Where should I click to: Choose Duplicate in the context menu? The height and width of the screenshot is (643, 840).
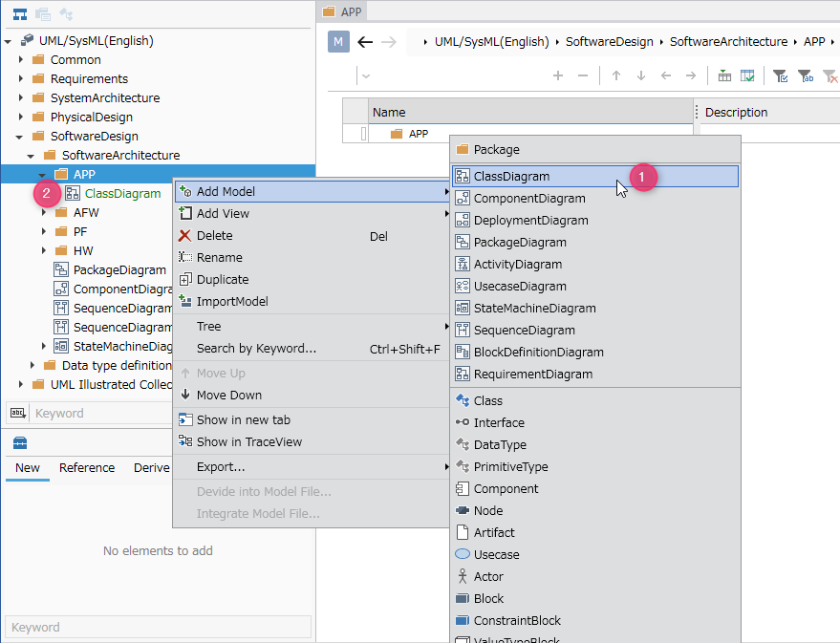click(x=312, y=279)
